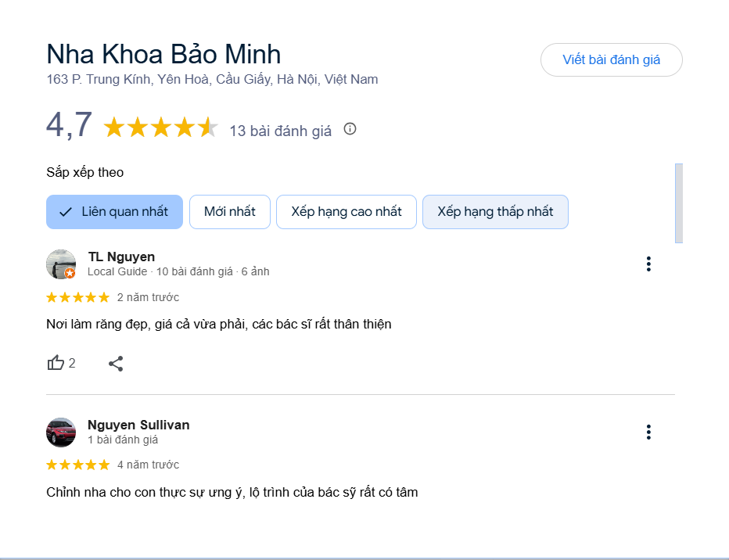Open three-dot menu on TL Nguyen's review
This screenshot has width=729, height=560.
click(648, 264)
